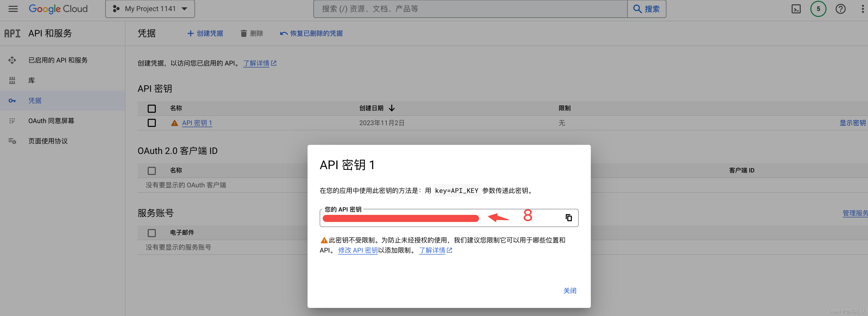Copy the API key to clipboard

pyautogui.click(x=569, y=218)
